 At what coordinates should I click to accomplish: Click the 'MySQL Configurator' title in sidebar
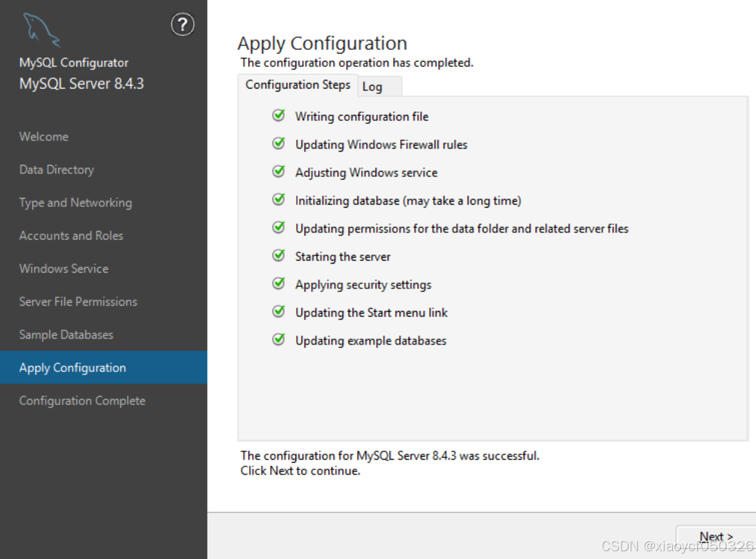[x=73, y=63]
